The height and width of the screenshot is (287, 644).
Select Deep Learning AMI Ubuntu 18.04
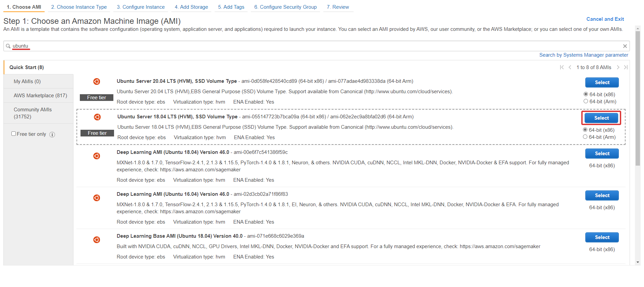[x=602, y=154]
